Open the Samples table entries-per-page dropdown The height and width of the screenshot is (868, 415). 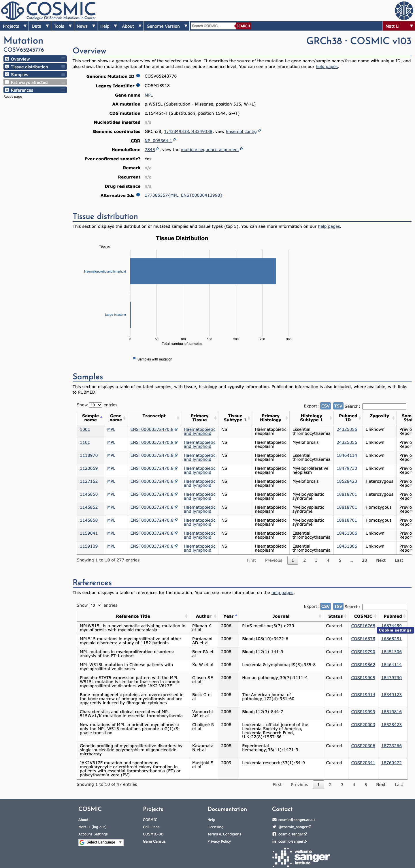95,405
